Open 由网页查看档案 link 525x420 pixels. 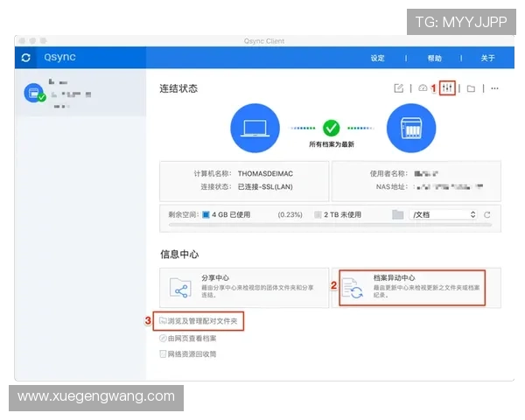click(188, 339)
